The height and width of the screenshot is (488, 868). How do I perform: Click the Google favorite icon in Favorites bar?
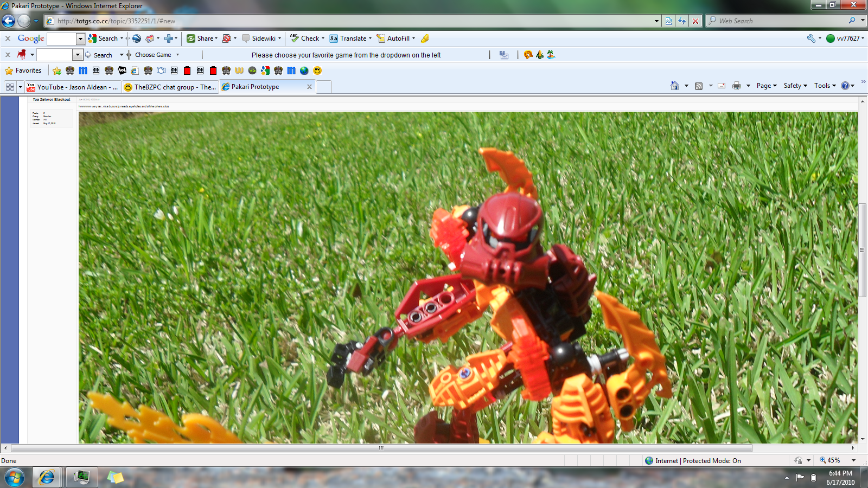[x=265, y=70]
